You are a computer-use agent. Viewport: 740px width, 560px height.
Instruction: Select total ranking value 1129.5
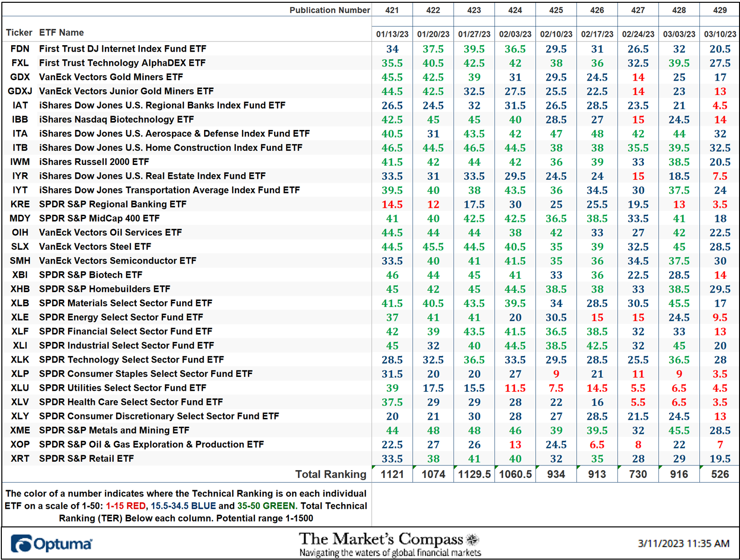474,474
